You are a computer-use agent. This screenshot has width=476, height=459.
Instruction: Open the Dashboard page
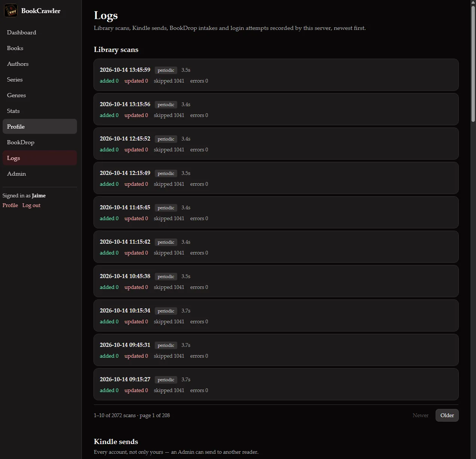pyautogui.click(x=40, y=33)
